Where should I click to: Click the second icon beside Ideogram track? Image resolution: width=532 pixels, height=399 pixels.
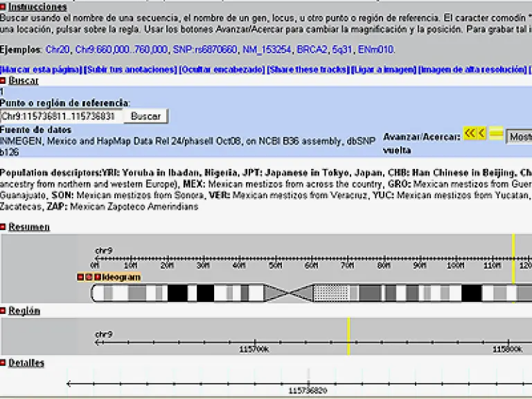click(x=89, y=277)
